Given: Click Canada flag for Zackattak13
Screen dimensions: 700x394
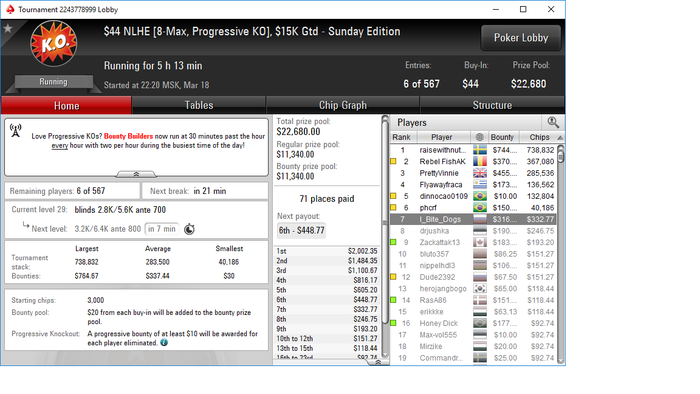Looking at the screenshot, I should tap(480, 242).
